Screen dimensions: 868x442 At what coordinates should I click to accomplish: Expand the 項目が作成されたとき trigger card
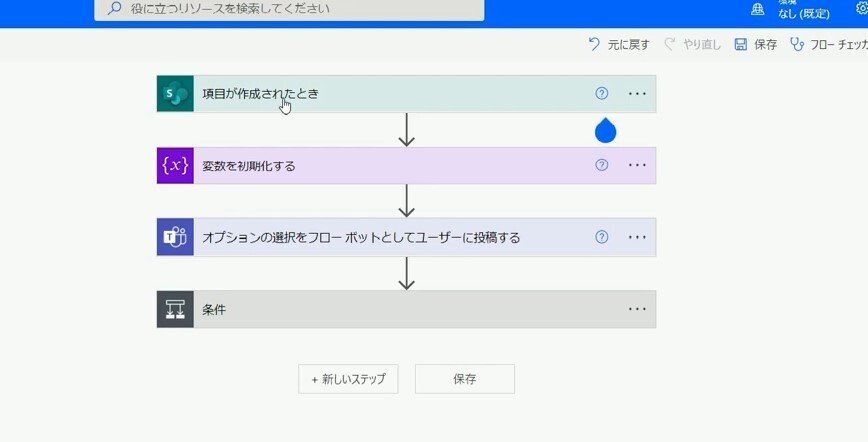tap(406, 94)
